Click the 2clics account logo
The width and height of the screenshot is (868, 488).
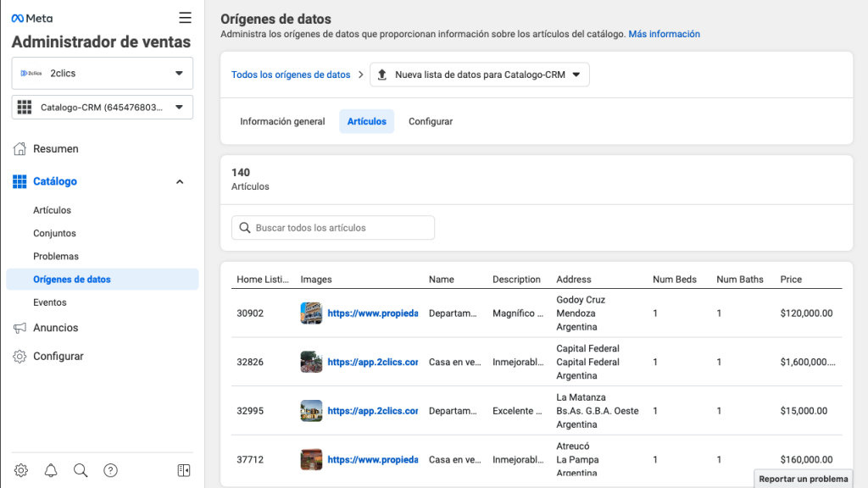click(31, 73)
